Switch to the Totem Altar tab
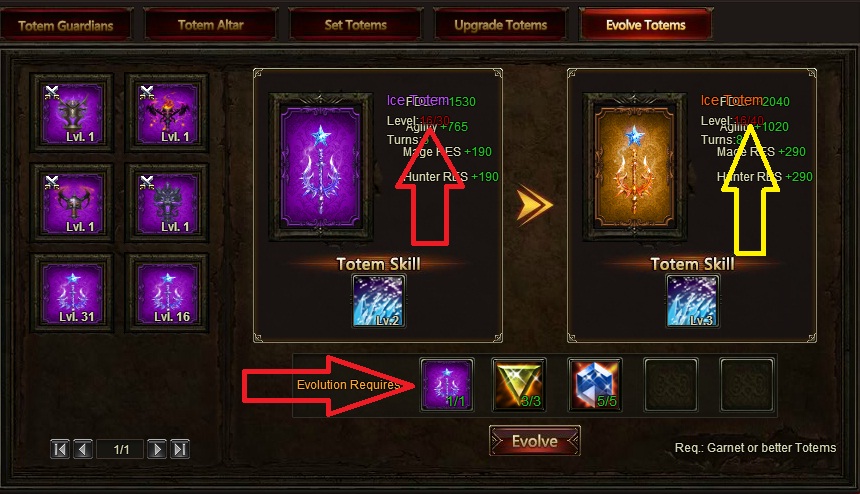 coord(211,25)
